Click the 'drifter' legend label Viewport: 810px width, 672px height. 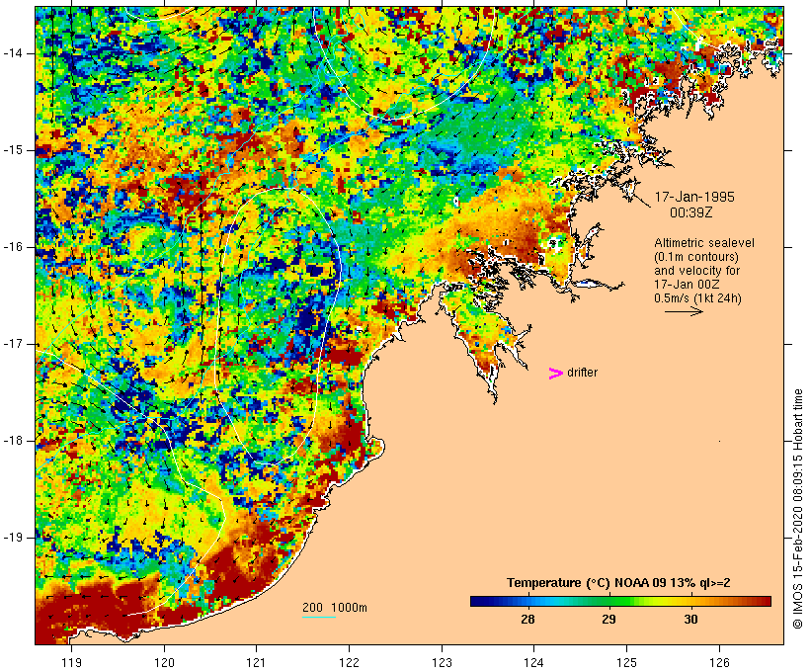coord(582,373)
